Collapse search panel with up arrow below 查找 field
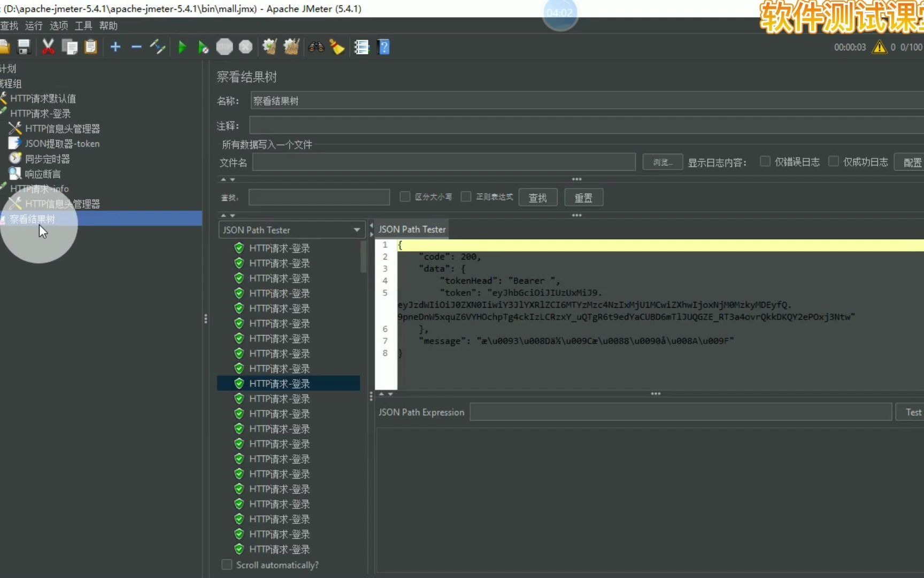Image resolution: width=924 pixels, height=578 pixels. (224, 215)
